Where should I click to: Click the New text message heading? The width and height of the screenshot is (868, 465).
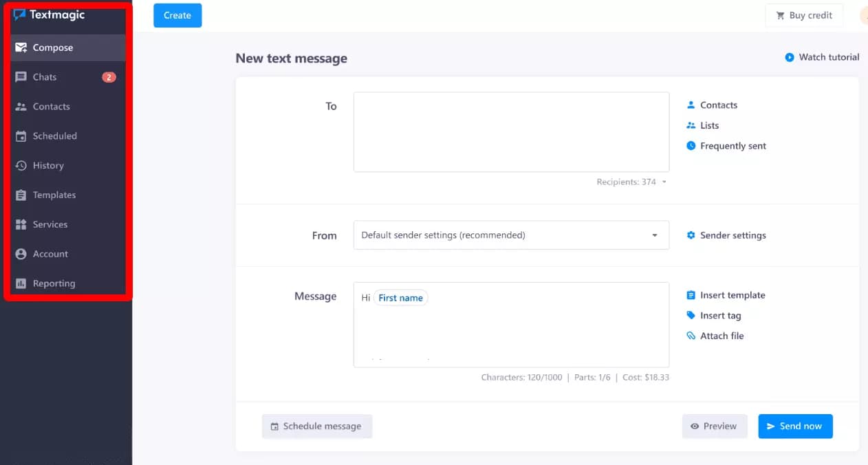(291, 58)
